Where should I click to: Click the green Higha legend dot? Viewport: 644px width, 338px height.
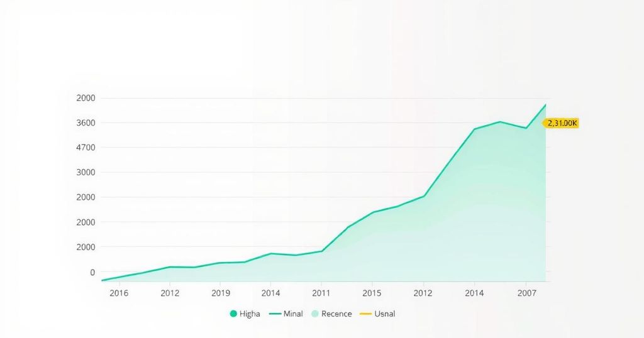233,313
